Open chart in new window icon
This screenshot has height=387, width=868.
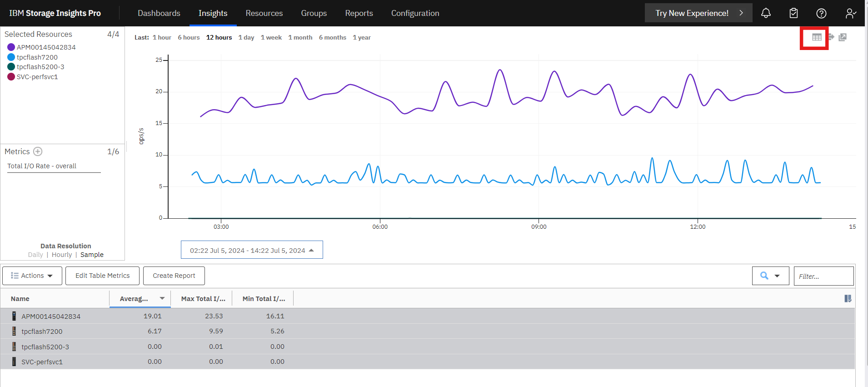tap(843, 37)
